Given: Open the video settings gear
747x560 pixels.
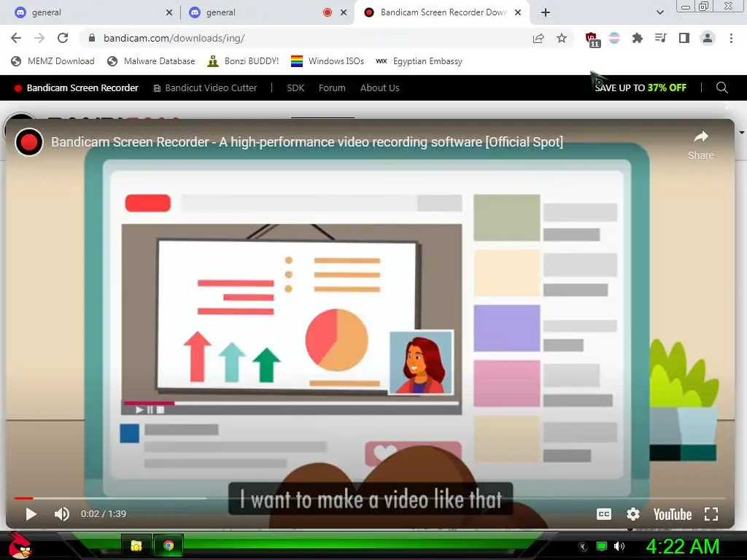Looking at the screenshot, I should tap(632, 514).
